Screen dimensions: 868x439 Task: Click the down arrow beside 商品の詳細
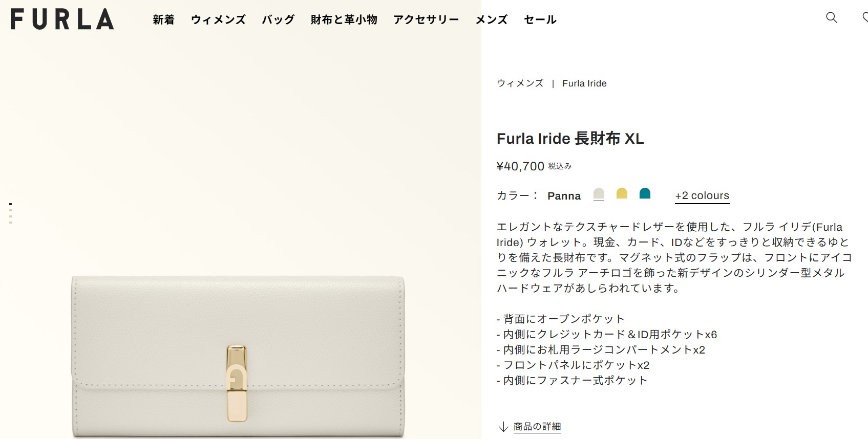tap(503, 427)
